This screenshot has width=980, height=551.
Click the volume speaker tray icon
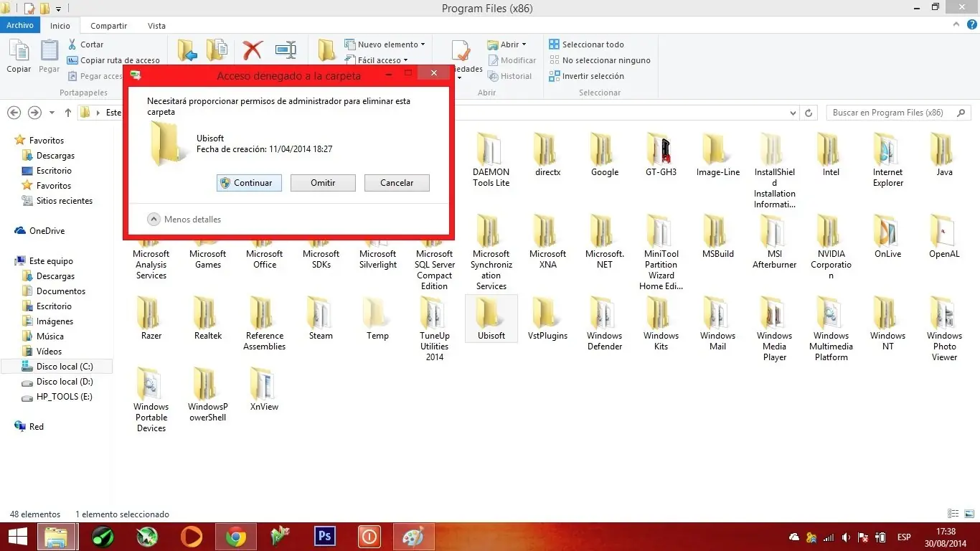[847, 537]
